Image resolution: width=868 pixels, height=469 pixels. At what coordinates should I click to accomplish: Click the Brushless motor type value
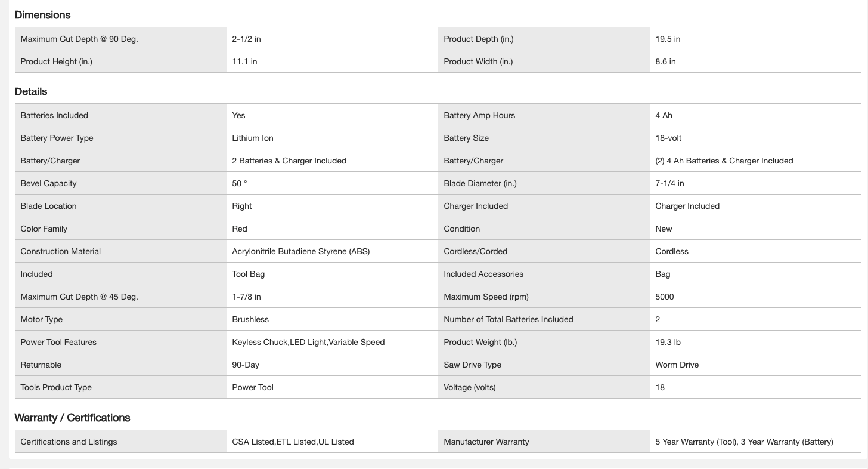(x=250, y=319)
